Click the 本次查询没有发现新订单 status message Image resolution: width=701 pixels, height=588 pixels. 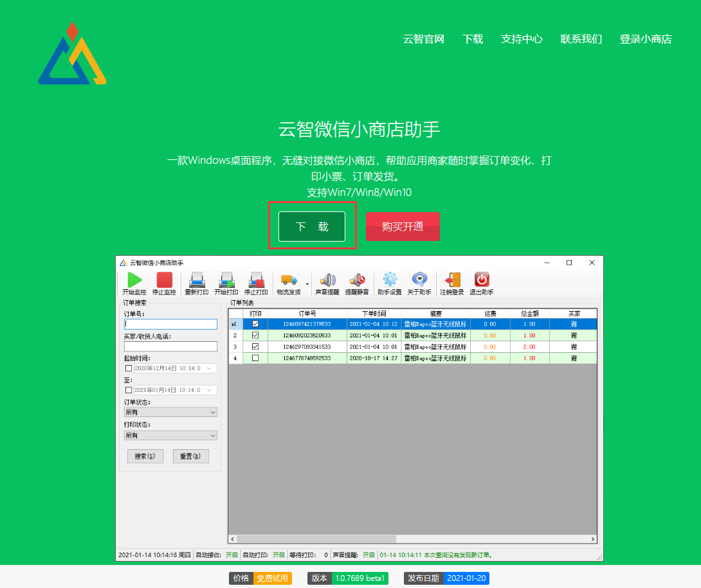click(x=436, y=555)
